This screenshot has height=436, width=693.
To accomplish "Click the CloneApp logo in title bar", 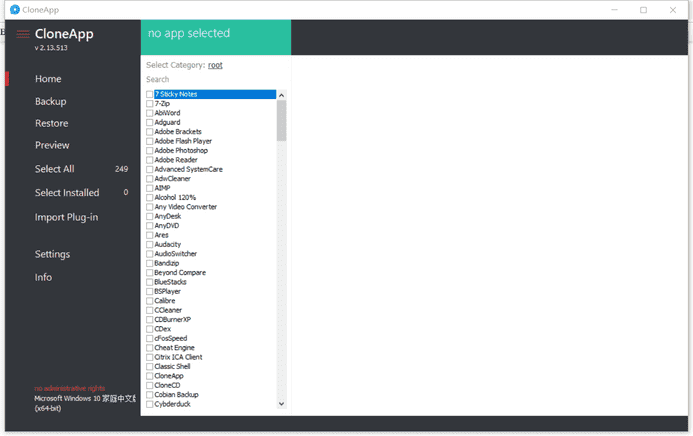I will [x=15, y=10].
